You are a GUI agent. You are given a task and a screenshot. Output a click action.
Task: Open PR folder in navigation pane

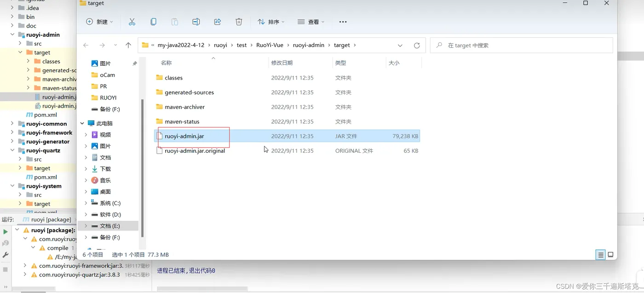[103, 86]
